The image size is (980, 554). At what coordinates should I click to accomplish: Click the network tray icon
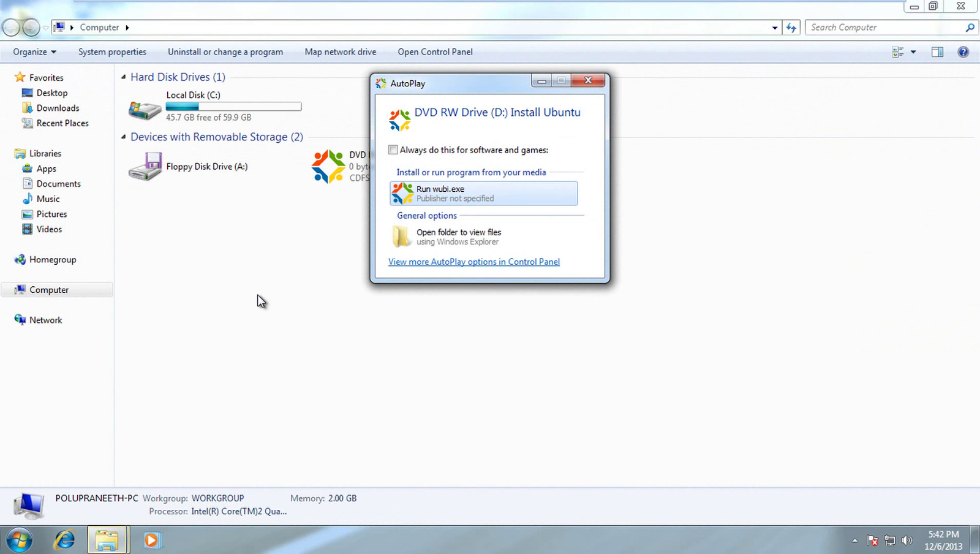click(890, 541)
